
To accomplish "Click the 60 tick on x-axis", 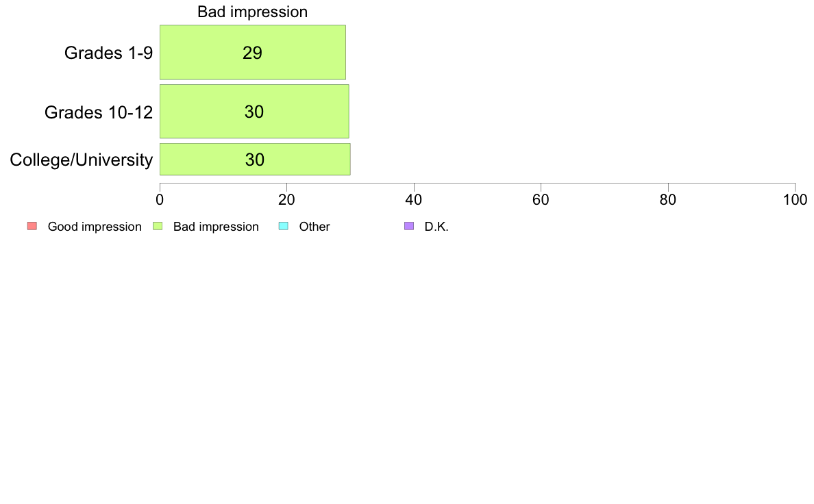I will click(x=541, y=200).
